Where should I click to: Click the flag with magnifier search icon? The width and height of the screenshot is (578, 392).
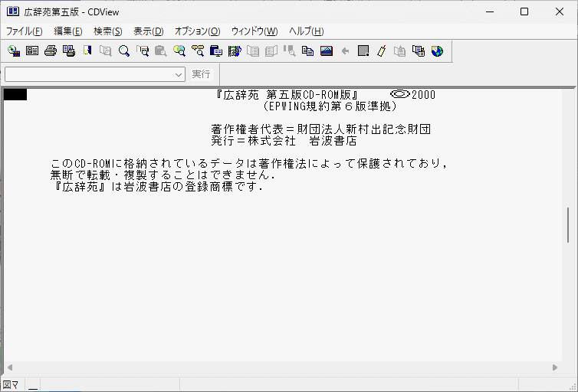[x=143, y=51]
